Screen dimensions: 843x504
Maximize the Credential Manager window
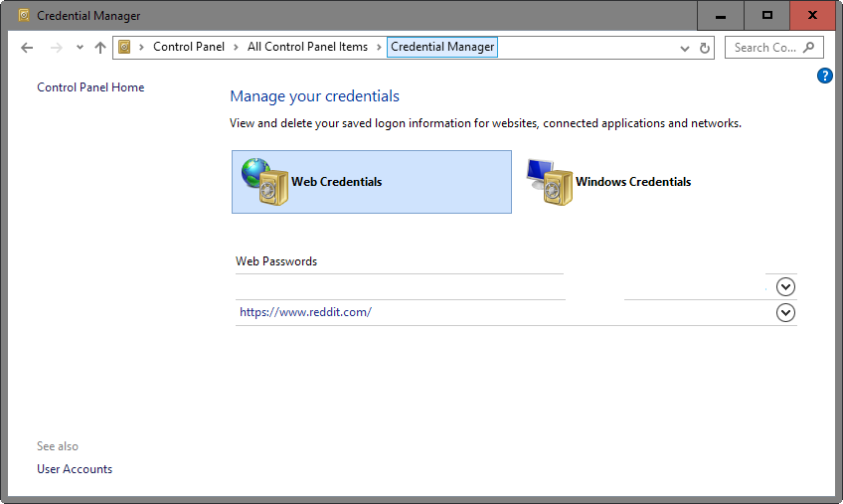pos(767,16)
